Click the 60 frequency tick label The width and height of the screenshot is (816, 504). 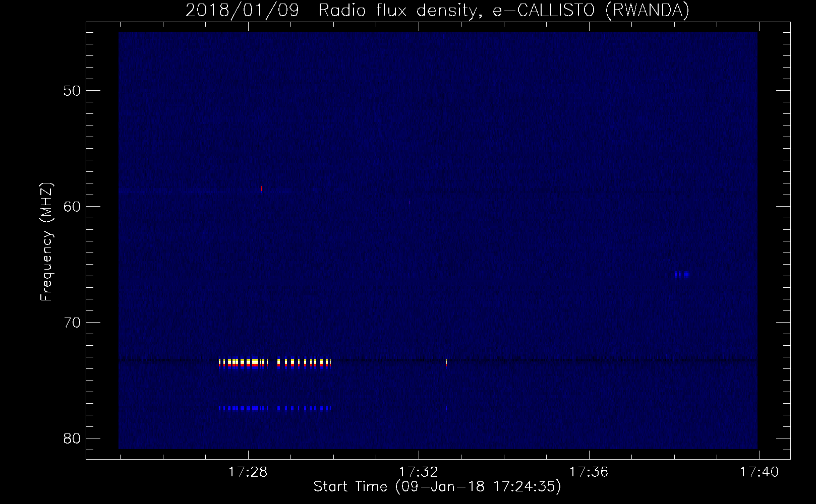click(73, 207)
